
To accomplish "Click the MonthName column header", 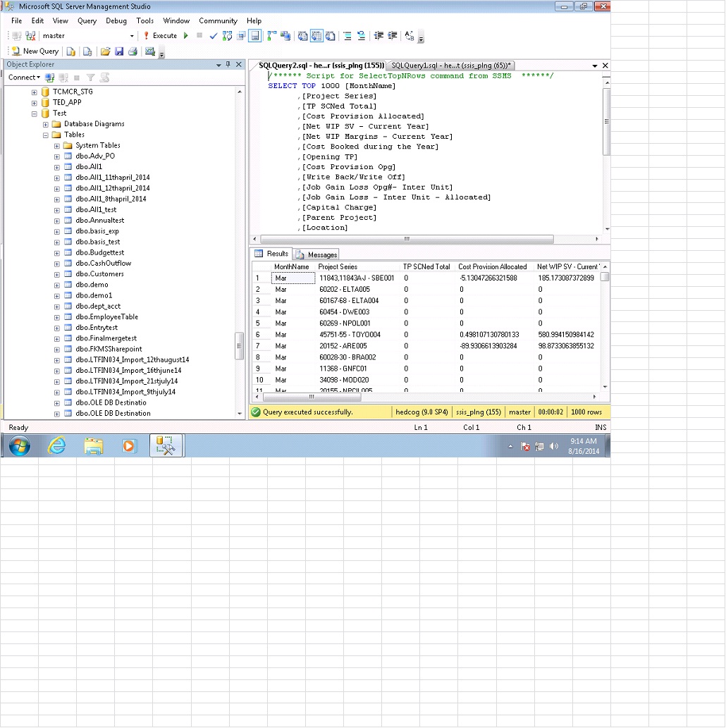I will [293, 267].
